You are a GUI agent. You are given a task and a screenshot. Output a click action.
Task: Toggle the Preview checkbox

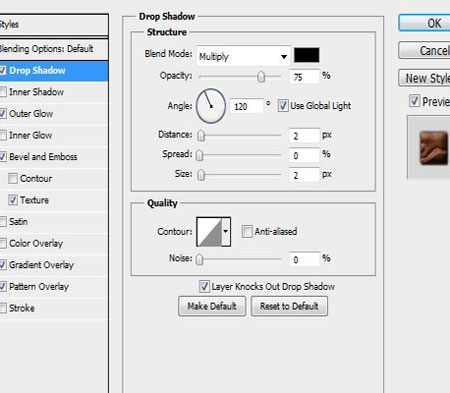coord(414,101)
